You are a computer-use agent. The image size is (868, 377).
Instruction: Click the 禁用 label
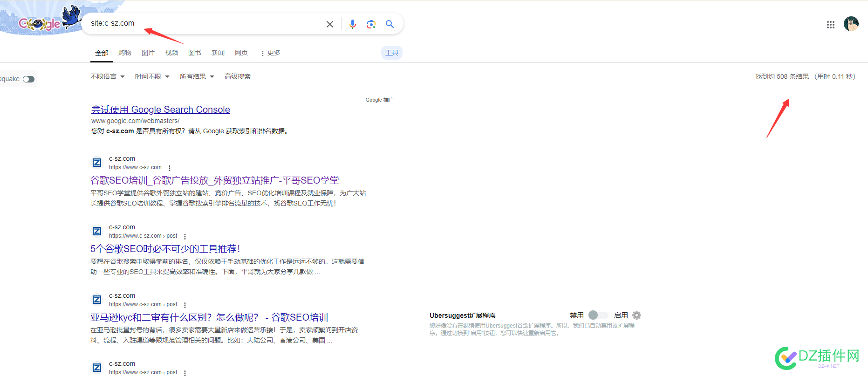(x=577, y=315)
